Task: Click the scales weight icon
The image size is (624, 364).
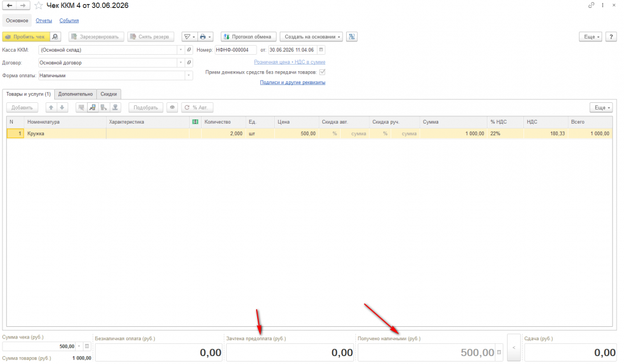Action: 115,107
